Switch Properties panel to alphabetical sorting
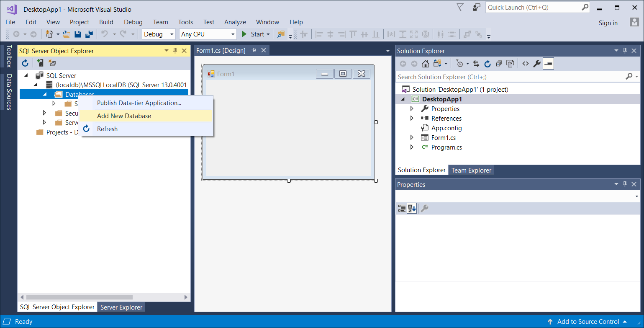 coord(411,208)
